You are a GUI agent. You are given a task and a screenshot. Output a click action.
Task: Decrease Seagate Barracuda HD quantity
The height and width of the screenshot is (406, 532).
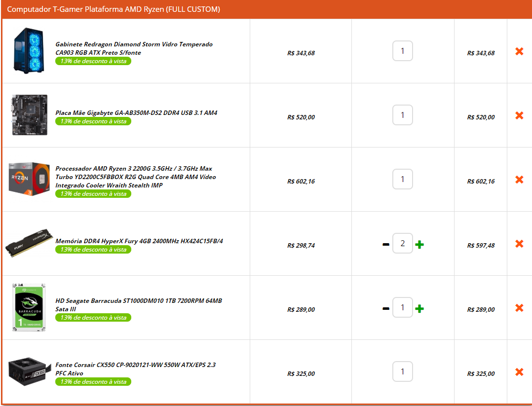point(386,308)
